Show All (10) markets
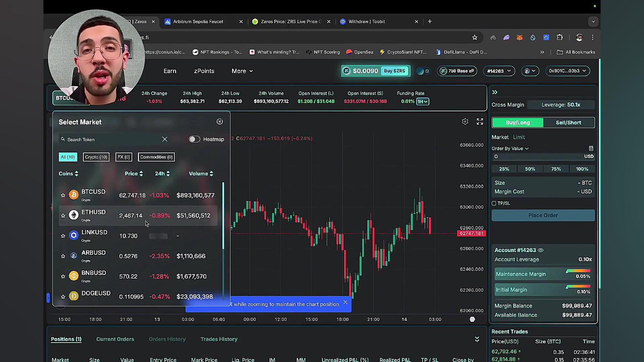 pos(68,157)
